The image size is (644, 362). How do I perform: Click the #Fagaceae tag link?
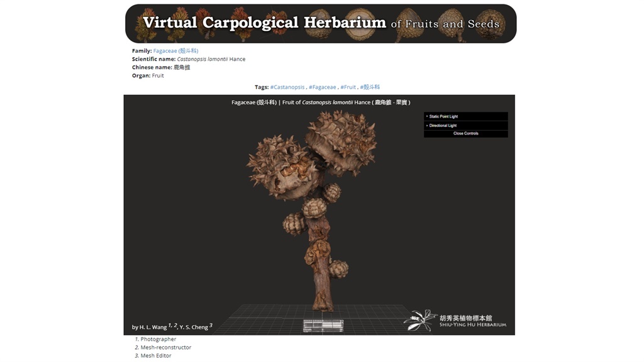click(x=322, y=87)
